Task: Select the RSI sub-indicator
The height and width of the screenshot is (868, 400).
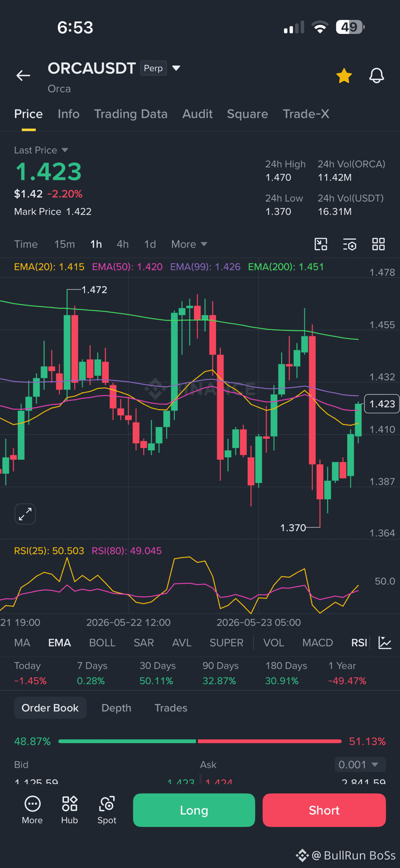Action: click(x=359, y=643)
